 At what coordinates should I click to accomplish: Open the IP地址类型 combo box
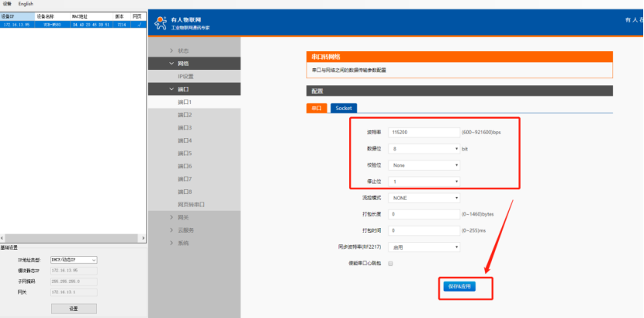click(73, 260)
